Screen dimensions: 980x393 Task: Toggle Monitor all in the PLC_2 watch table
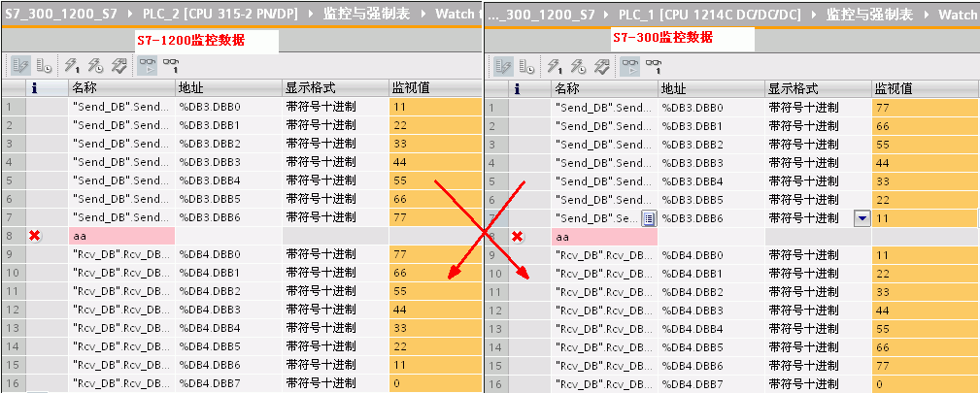[x=147, y=66]
